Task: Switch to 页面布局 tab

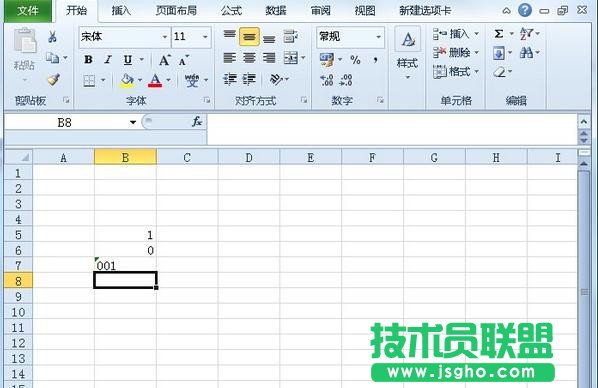Action: point(176,11)
